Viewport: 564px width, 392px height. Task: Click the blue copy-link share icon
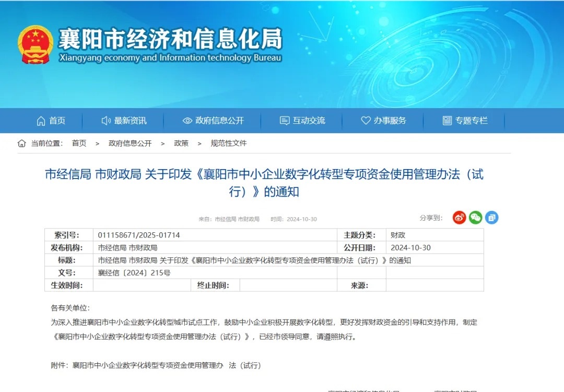pos(491,218)
